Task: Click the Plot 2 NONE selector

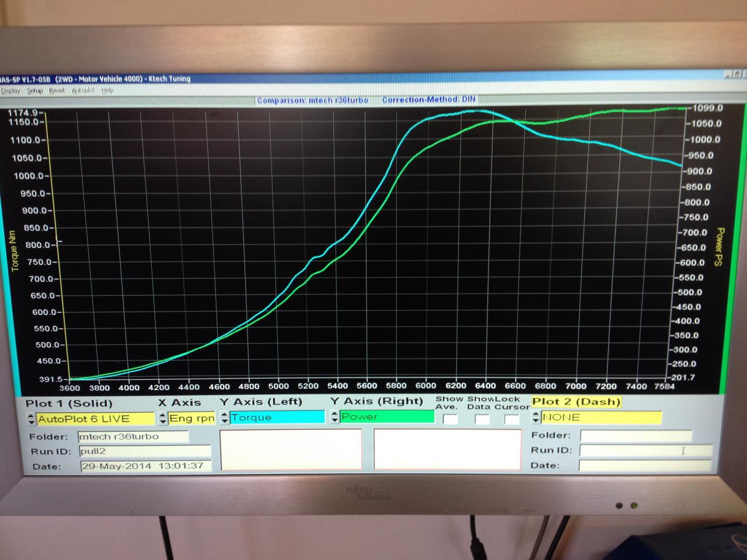Action: tap(601, 417)
